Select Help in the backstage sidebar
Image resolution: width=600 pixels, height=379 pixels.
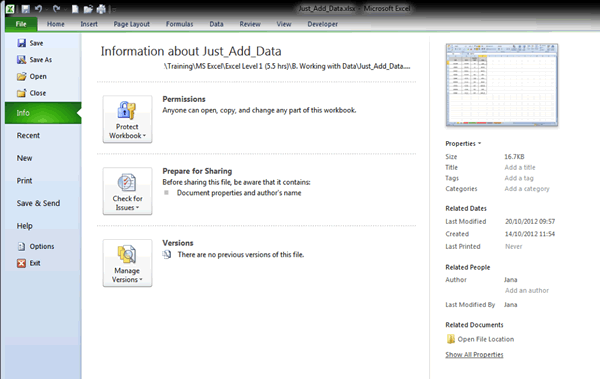click(24, 226)
